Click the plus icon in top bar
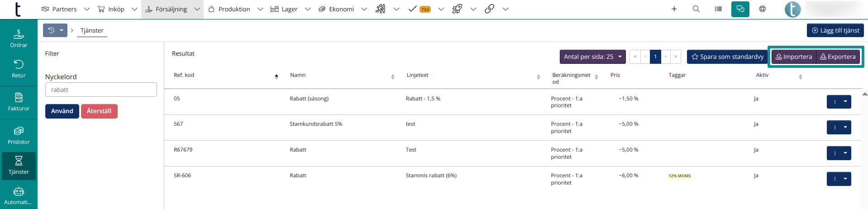The image size is (868, 209). pos(674,9)
